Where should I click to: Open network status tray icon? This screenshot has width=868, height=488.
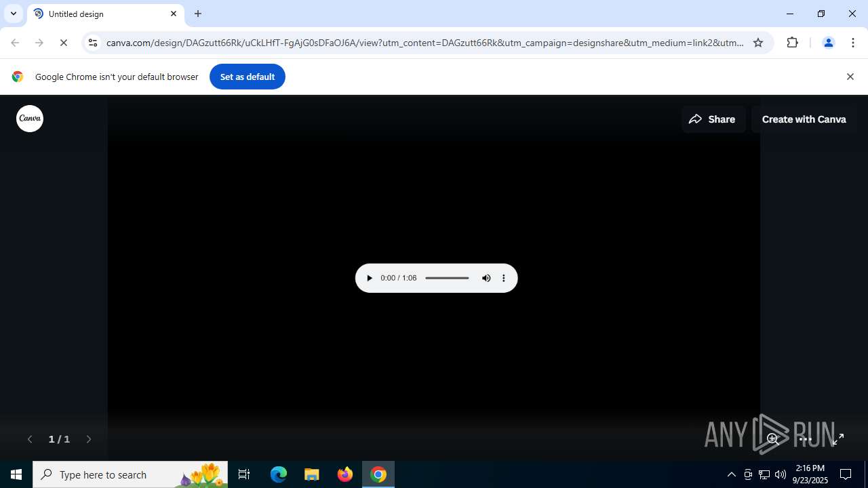764,474
